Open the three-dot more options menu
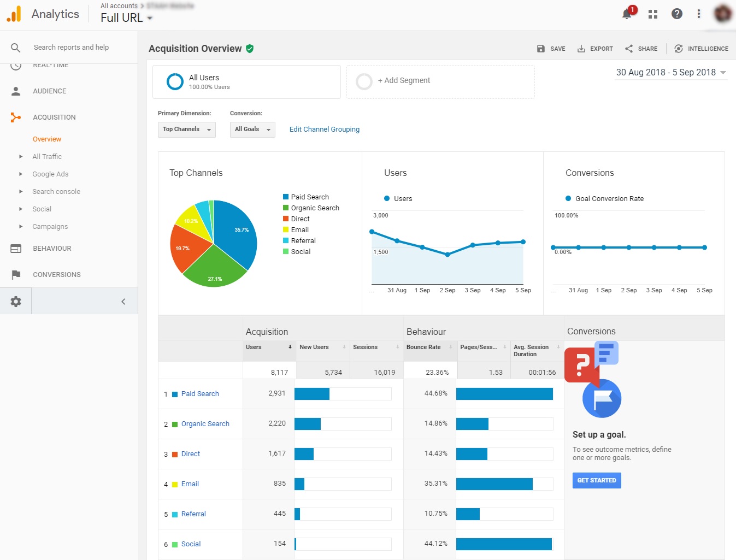736x560 pixels. 699,14
